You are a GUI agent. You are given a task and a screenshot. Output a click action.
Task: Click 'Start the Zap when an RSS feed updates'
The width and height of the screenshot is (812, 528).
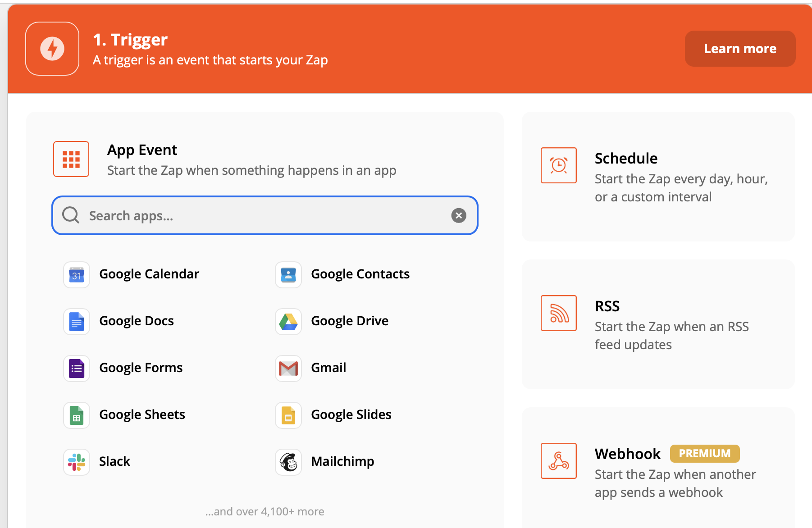671,336
